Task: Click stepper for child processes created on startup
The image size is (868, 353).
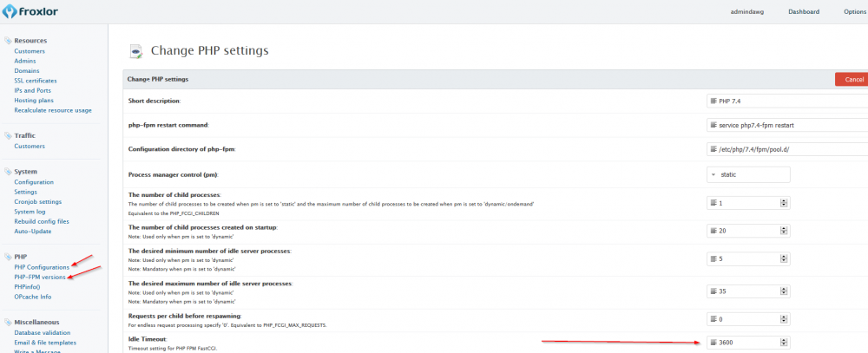Action: [x=784, y=232]
